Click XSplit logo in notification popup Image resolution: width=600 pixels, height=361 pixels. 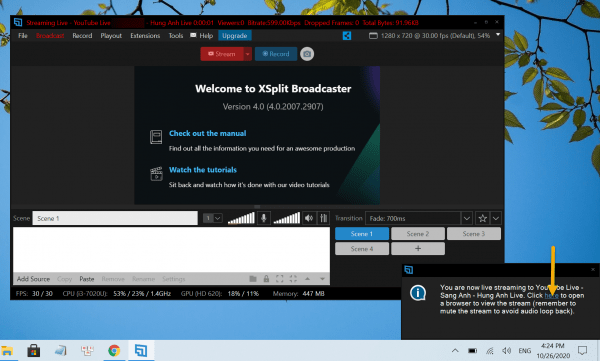click(409, 270)
